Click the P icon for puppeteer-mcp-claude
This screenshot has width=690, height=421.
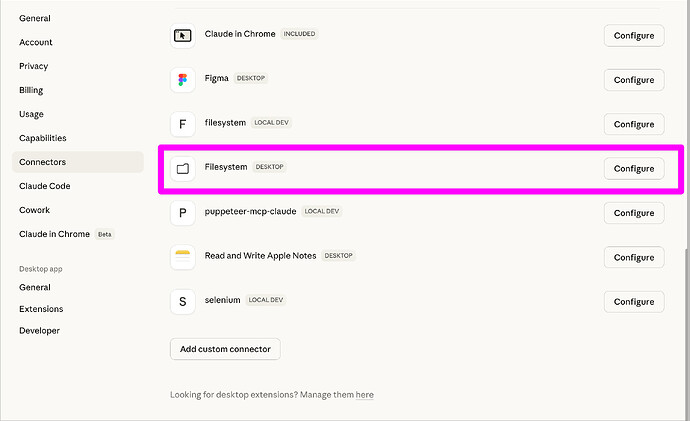[x=183, y=213]
